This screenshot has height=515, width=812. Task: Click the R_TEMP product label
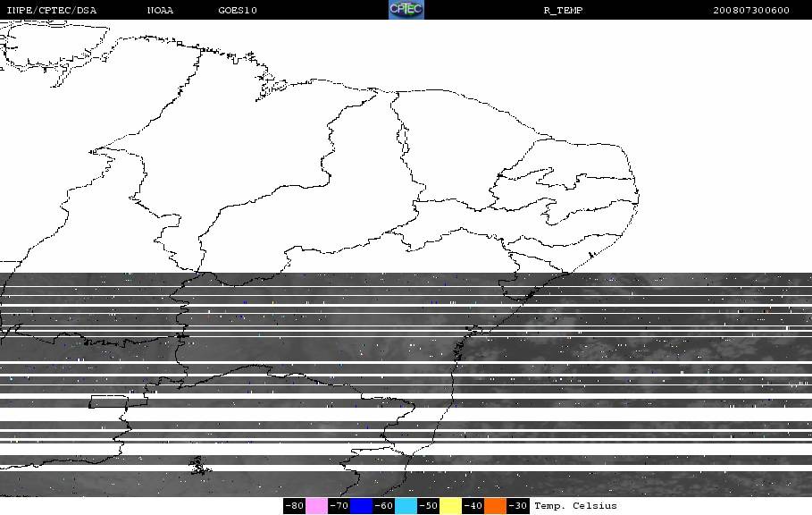(563, 11)
